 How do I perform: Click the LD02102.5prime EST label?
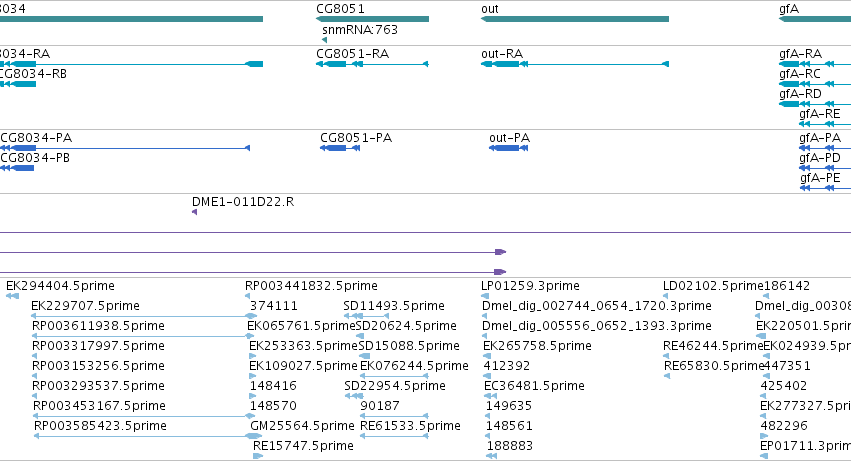pos(713,286)
